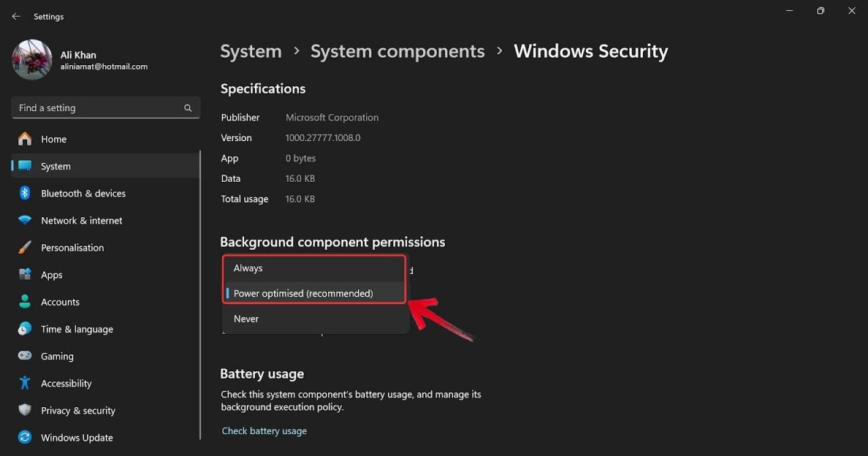The width and height of the screenshot is (868, 456).
Task: Click the back arrow at top left
Action: click(16, 16)
